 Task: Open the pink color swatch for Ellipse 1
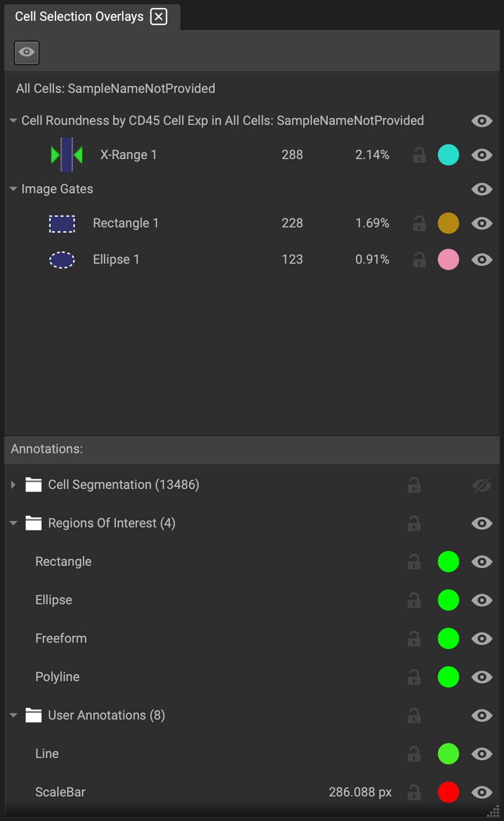click(448, 259)
